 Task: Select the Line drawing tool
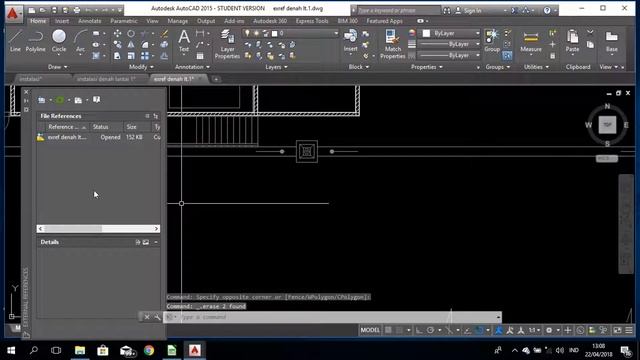[15, 41]
